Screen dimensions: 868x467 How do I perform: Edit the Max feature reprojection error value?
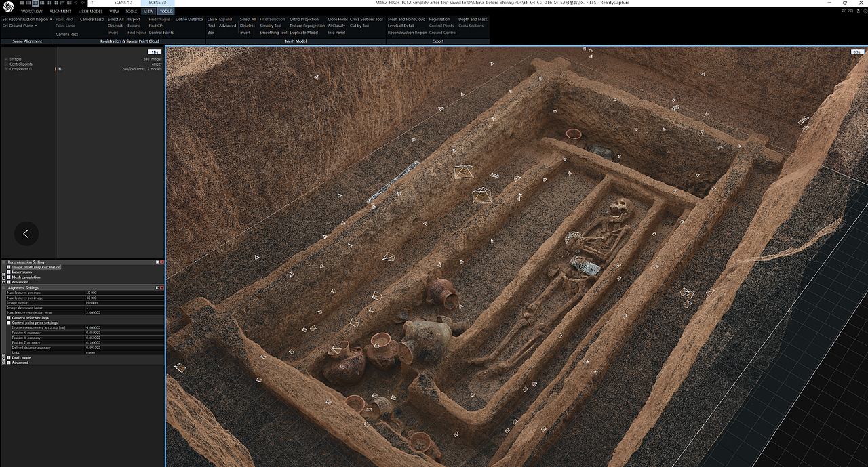coord(125,312)
